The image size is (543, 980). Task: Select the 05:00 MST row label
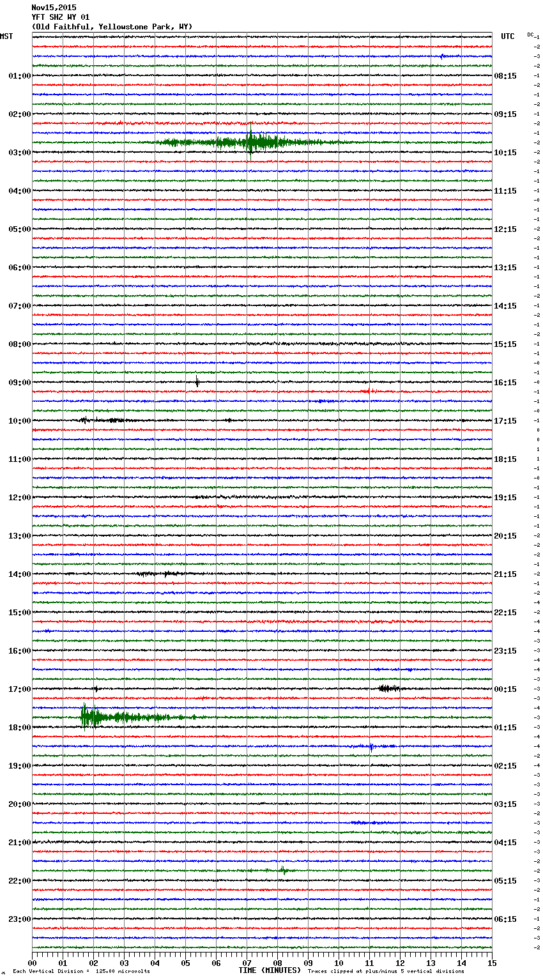pos(20,229)
